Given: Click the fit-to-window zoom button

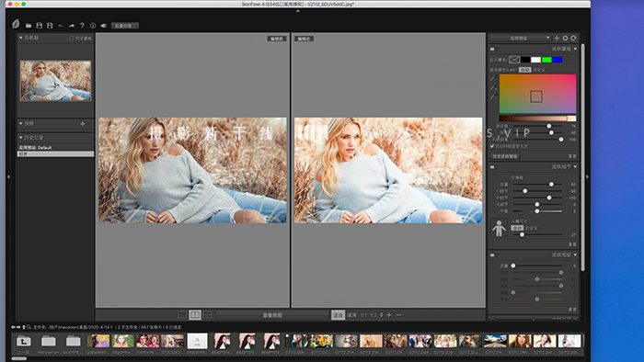Looking at the screenshot, I should [x=338, y=315].
